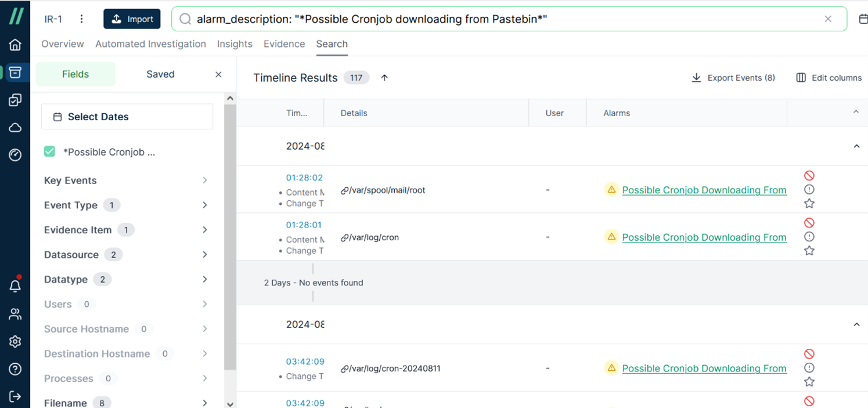Select the Saved tab in filter panel

161,74
